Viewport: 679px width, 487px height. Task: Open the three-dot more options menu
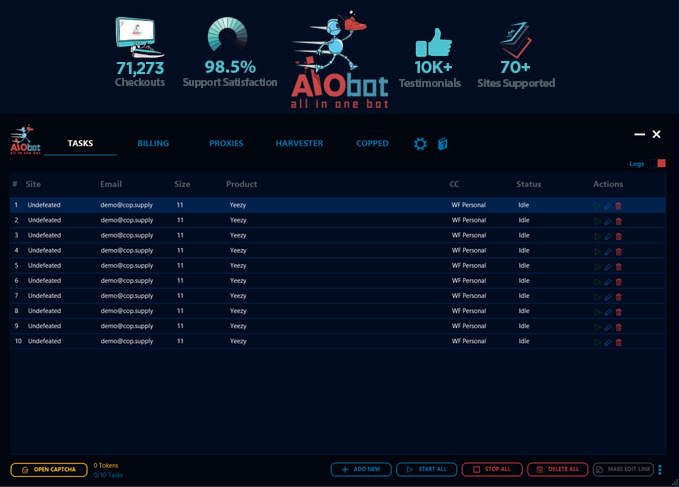pos(660,470)
